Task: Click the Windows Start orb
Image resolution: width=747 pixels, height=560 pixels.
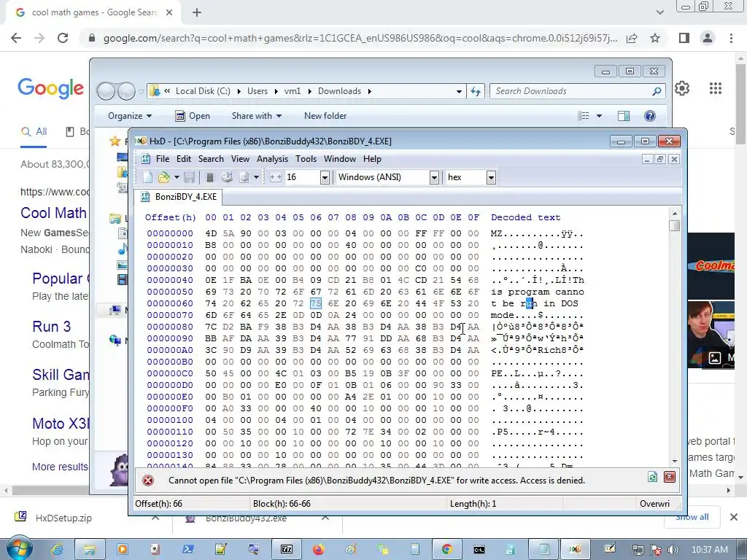Action: point(19,548)
